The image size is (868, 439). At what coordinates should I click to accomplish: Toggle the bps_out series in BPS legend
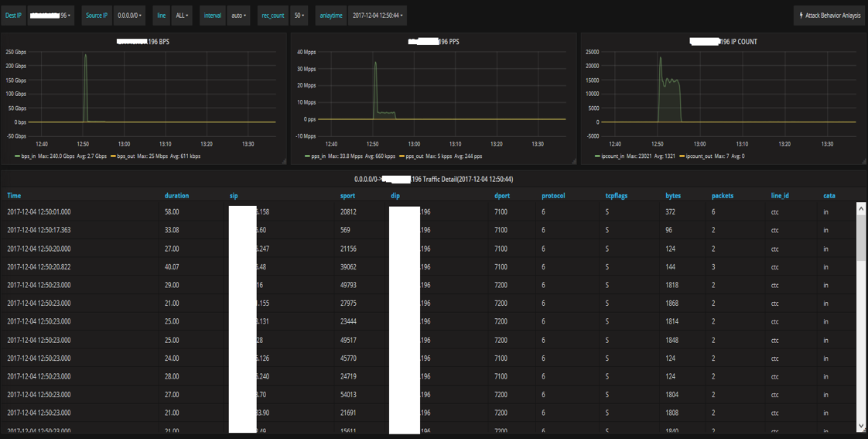(125, 156)
